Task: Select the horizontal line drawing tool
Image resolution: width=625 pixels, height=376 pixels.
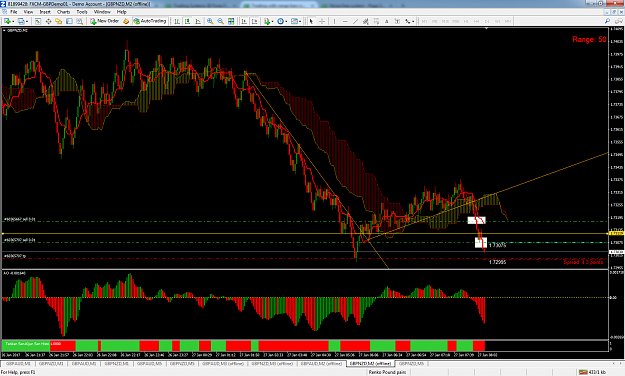Action: 345,21
